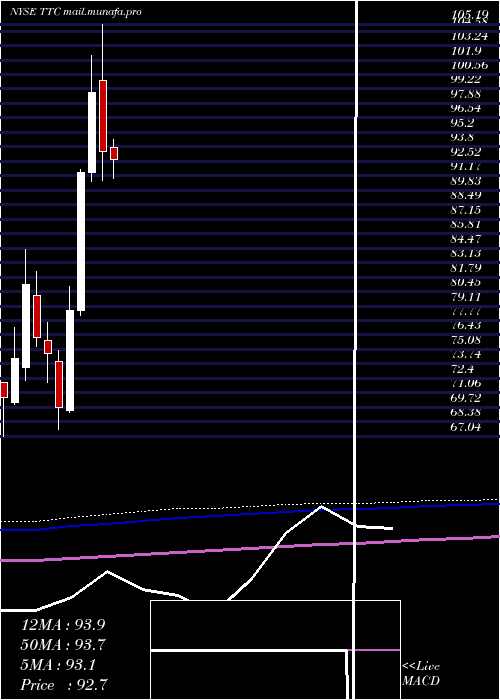500x700 pixels.
Task: Click the 72.4 price axis label
Action: point(462,369)
